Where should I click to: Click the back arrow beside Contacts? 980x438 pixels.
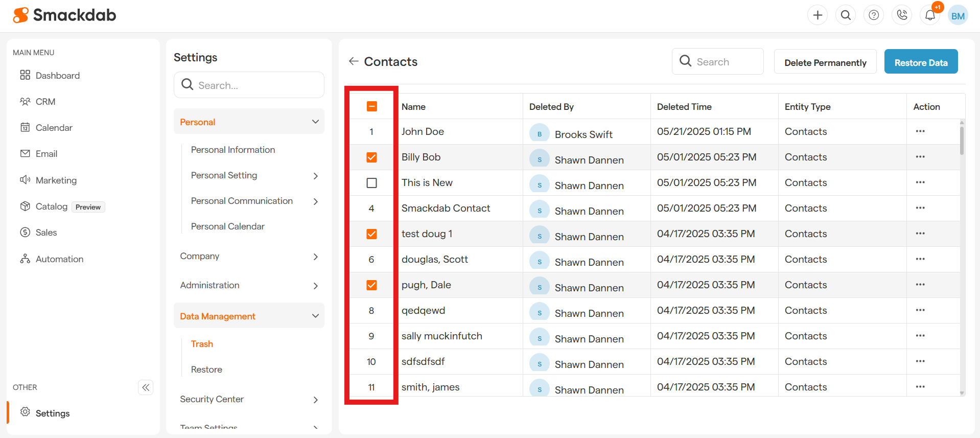354,61
